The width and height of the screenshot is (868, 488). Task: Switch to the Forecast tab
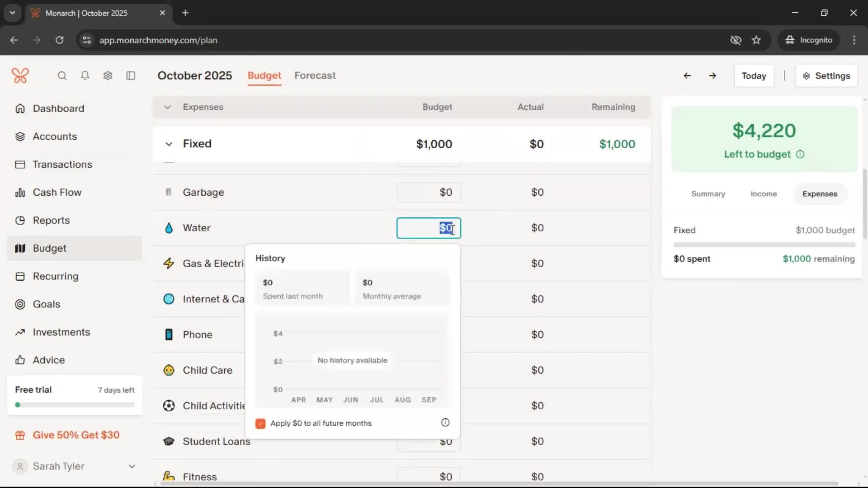pos(315,75)
